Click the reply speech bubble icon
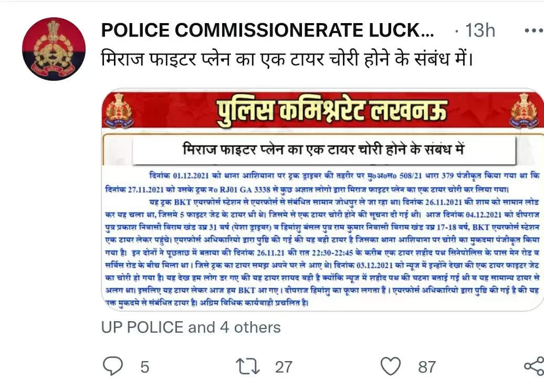The image size is (544, 392). (113, 366)
